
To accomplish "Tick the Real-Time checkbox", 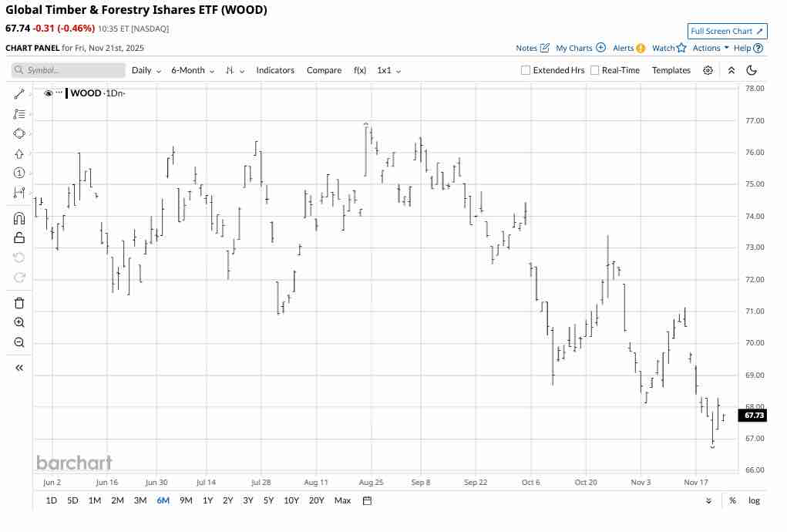I will coord(594,70).
